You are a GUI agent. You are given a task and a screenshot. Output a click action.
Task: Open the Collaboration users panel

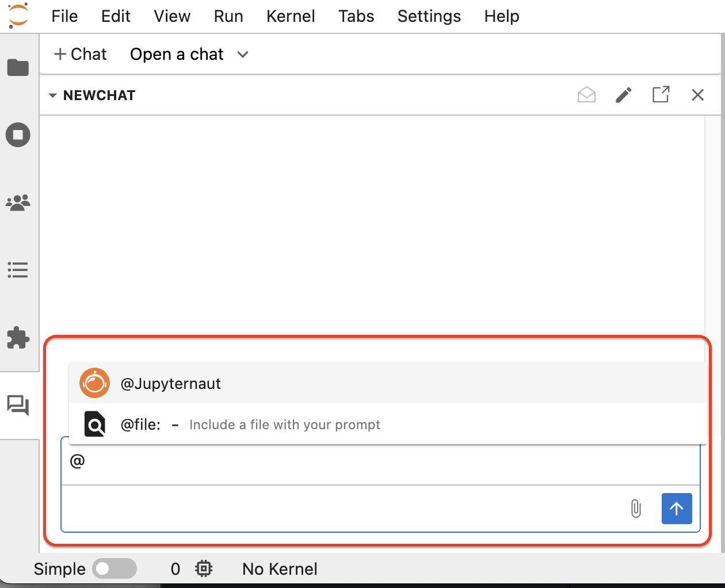coord(18,203)
